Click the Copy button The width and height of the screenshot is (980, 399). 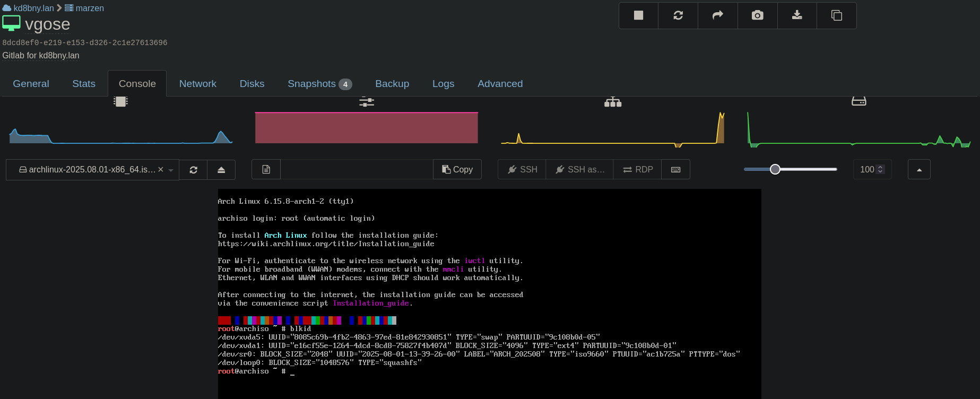pos(457,170)
